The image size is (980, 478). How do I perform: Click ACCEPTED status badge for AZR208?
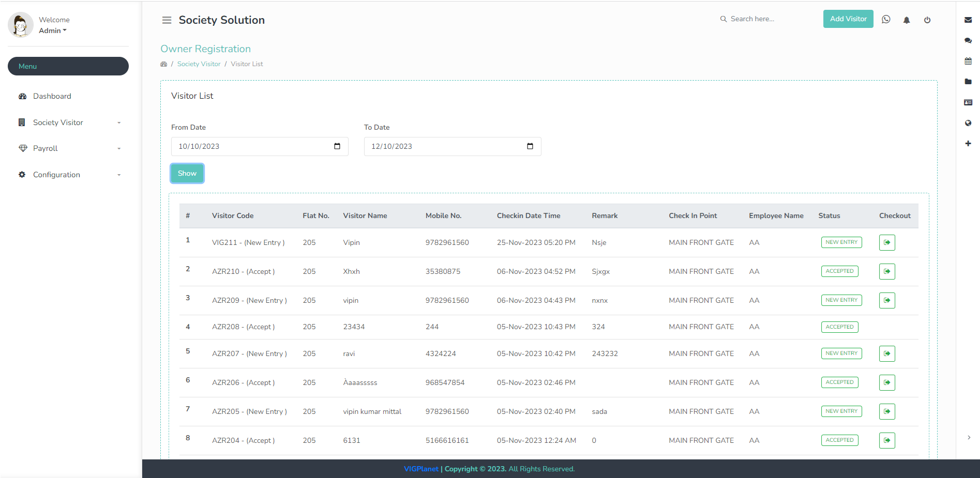(839, 327)
